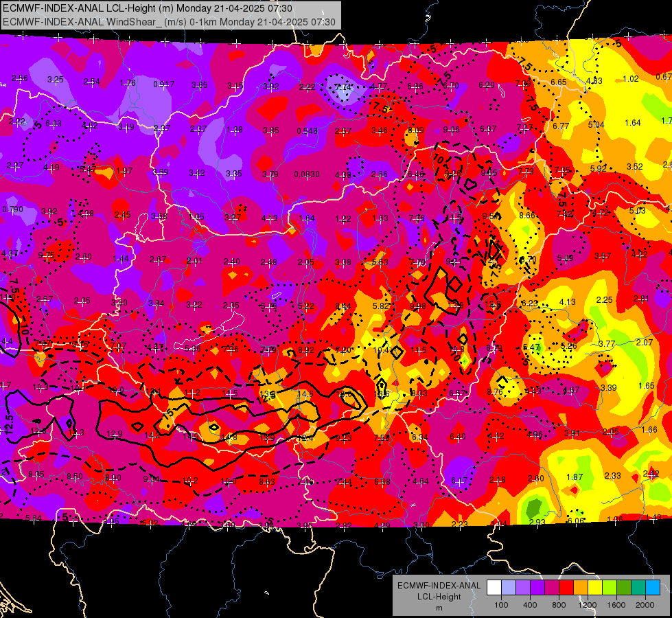Click the grid value 14.6

pos(305,393)
